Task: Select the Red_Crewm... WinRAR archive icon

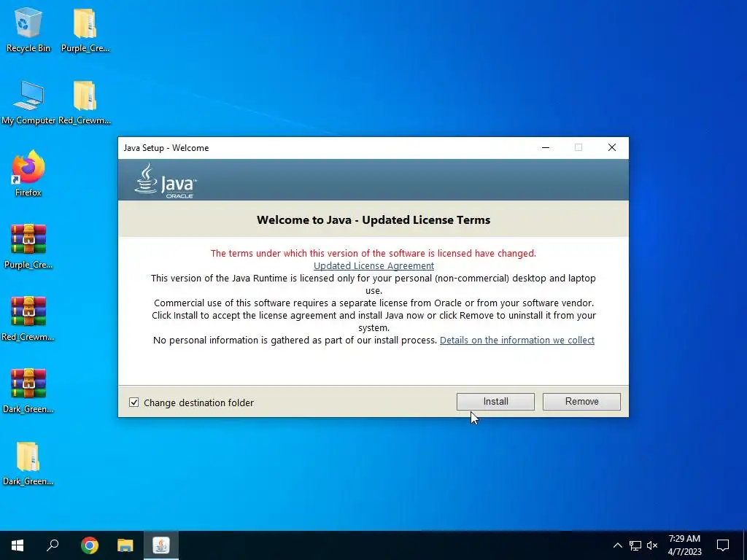Action: pos(28,319)
